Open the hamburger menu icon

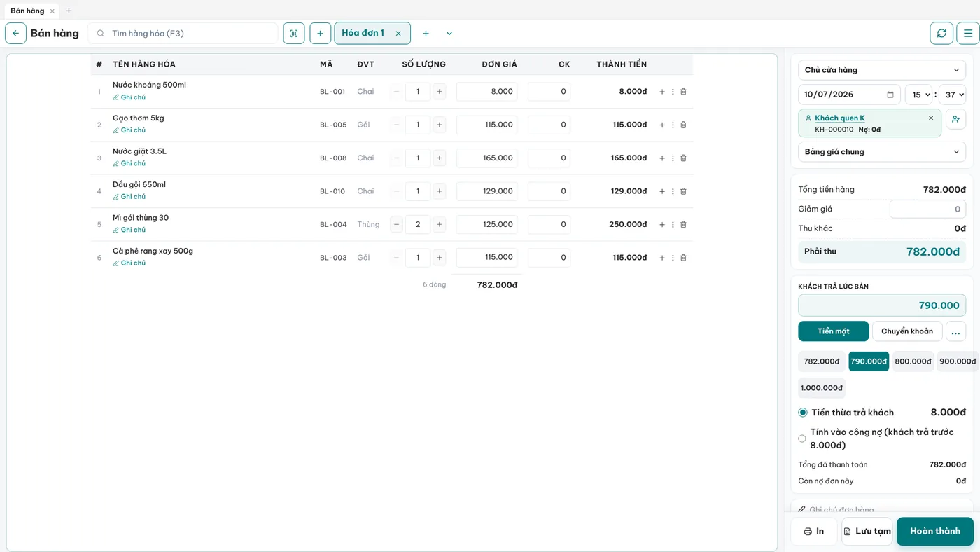(x=968, y=33)
